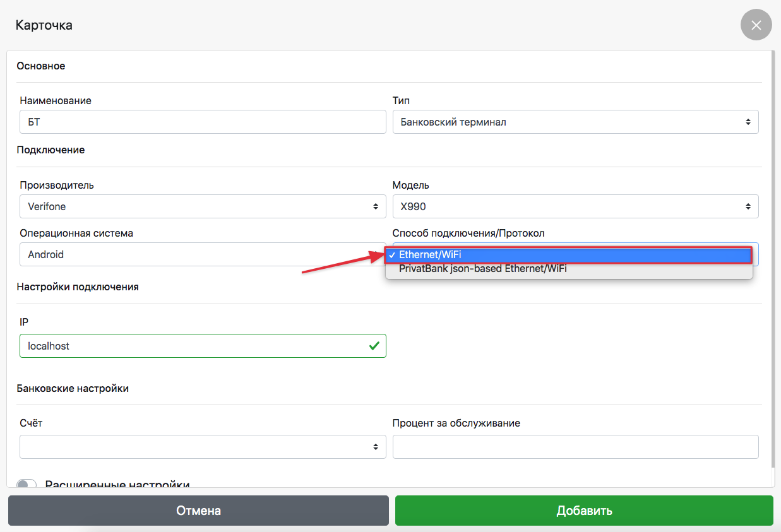
Task: Click the green Добавить button
Action: [x=584, y=511]
